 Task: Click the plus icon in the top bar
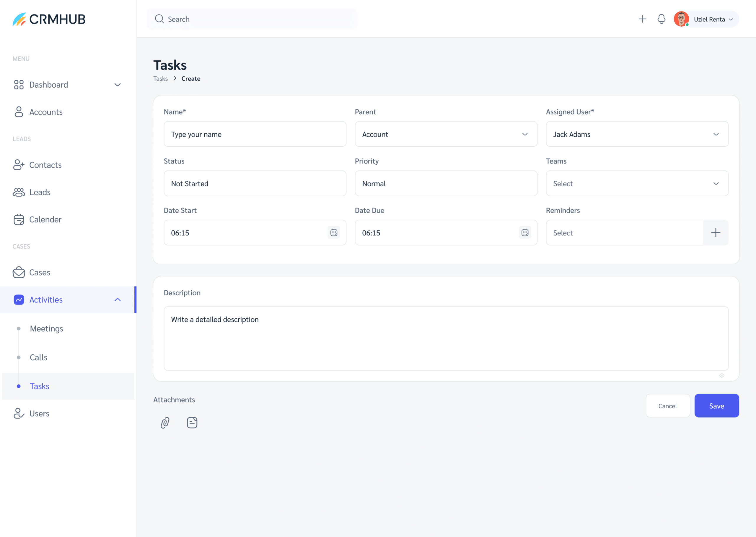pyautogui.click(x=642, y=19)
